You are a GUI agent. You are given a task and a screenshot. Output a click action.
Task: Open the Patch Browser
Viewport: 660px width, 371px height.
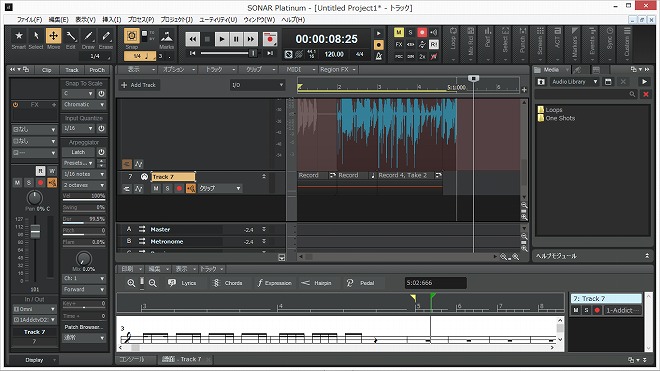[83, 327]
